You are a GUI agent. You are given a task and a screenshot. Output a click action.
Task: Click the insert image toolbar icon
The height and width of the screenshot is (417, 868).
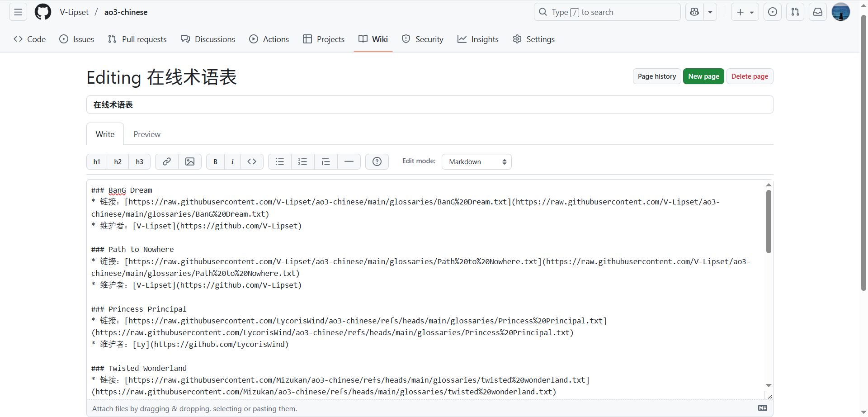coord(190,161)
